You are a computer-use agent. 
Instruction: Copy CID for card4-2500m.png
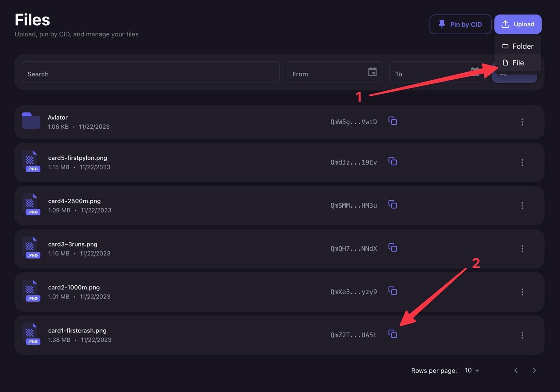click(393, 204)
